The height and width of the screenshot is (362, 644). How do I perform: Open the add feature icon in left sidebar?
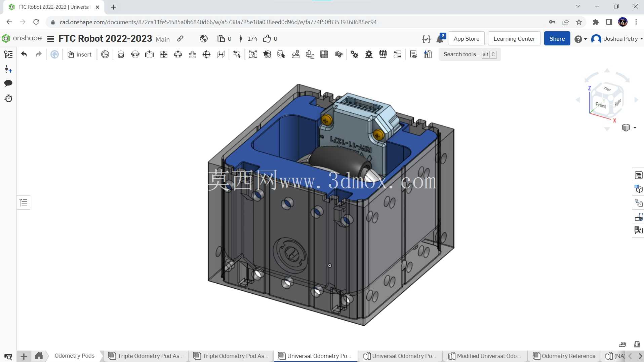point(8,70)
